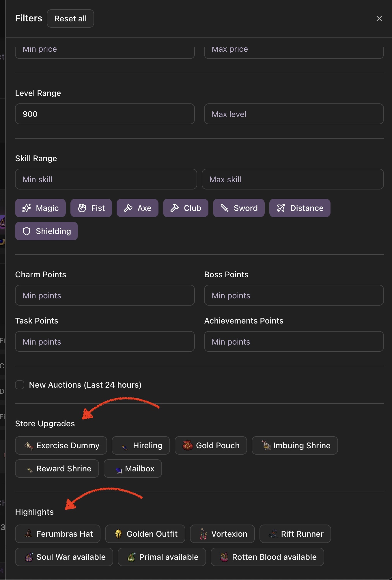Select the Imbuing Shrine store upgrade
Screen dimensions: 392x580
[x=295, y=445]
